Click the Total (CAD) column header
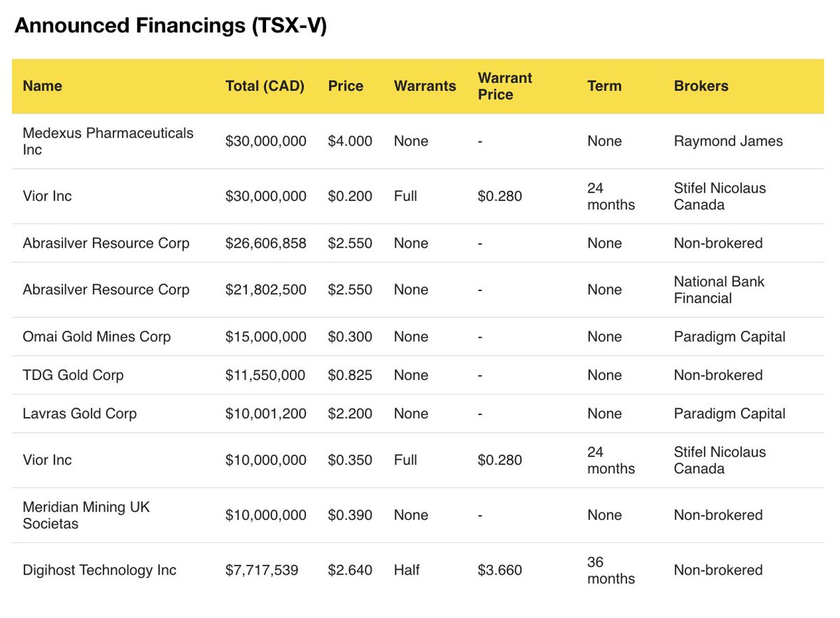Viewport: 840px width, 618px height. 265,86
